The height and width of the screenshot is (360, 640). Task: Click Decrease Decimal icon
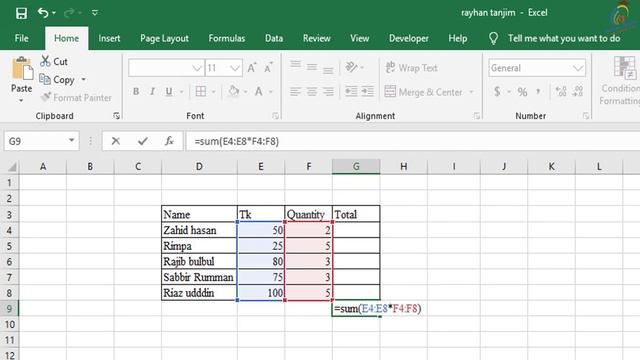(x=578, y=91)
